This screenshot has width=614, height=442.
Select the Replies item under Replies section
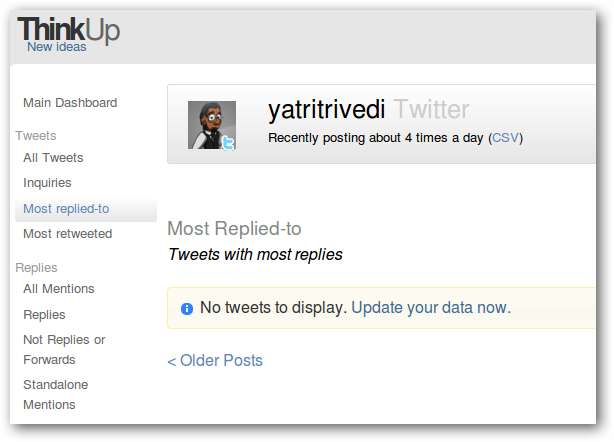tap(44, 314)
